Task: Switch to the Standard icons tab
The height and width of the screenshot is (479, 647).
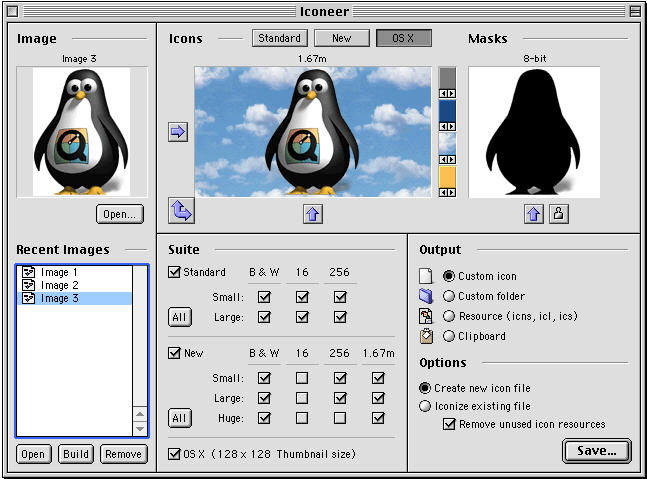Action: tap(280, 38)
